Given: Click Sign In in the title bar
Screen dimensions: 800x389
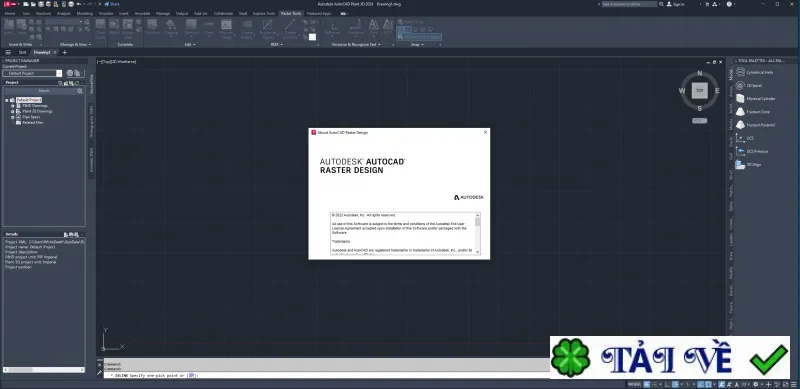Looking at the screenshot, I should [675, 4].
